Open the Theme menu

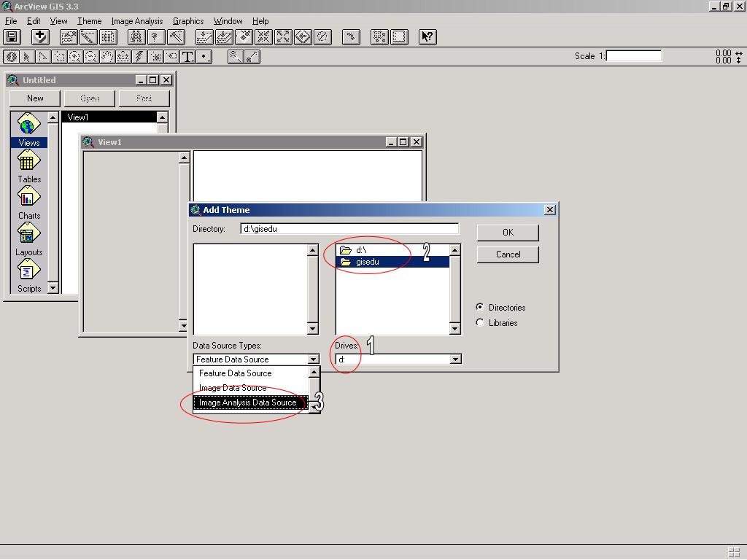coord(90,21)
